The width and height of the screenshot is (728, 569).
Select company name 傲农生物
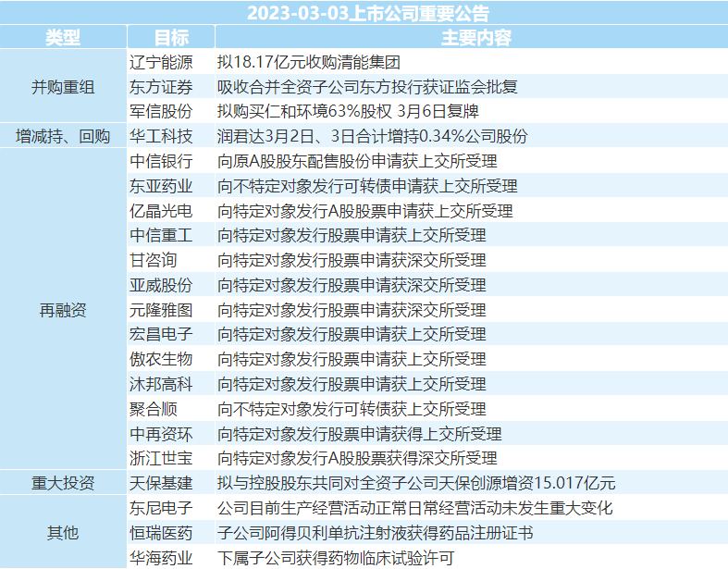click(x=161, y=359)
